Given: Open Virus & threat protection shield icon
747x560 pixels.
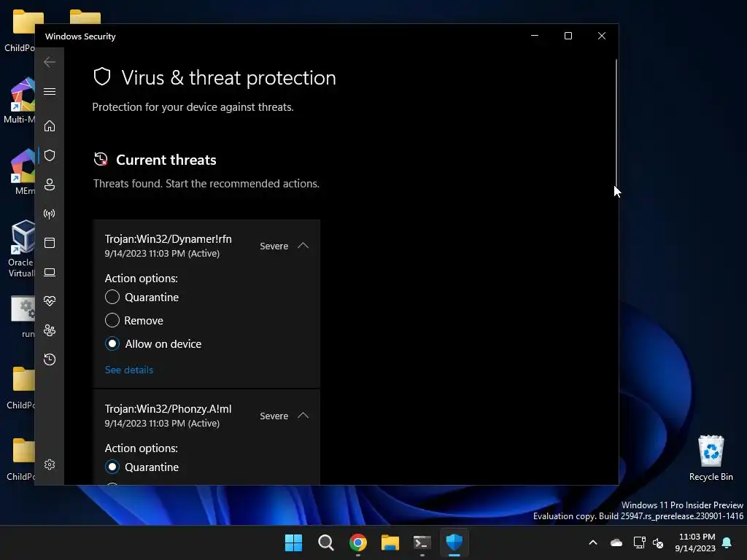Looking at the screenshot, I should [50, 155].
